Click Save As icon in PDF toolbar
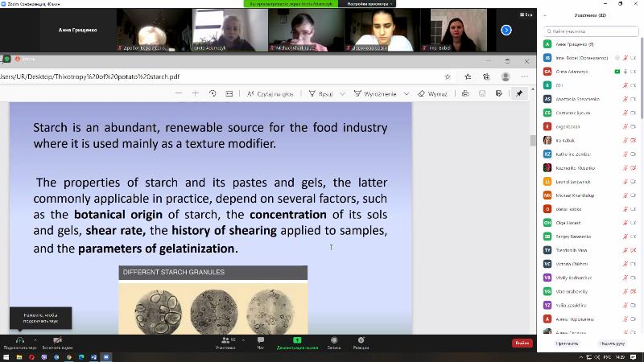The height and width of the screenshot is (362, 644). point(499,93)
